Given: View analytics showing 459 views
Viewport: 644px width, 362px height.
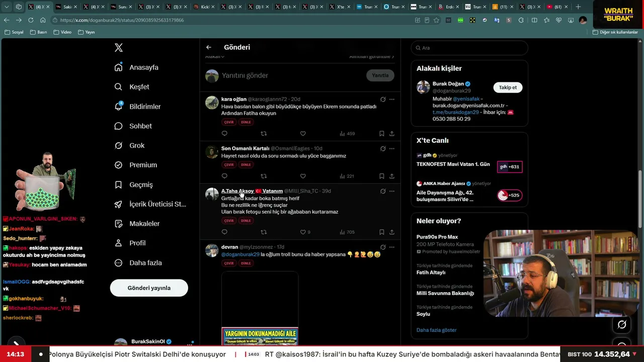Looking at the screenshot, I should click(x=347, y=134).
